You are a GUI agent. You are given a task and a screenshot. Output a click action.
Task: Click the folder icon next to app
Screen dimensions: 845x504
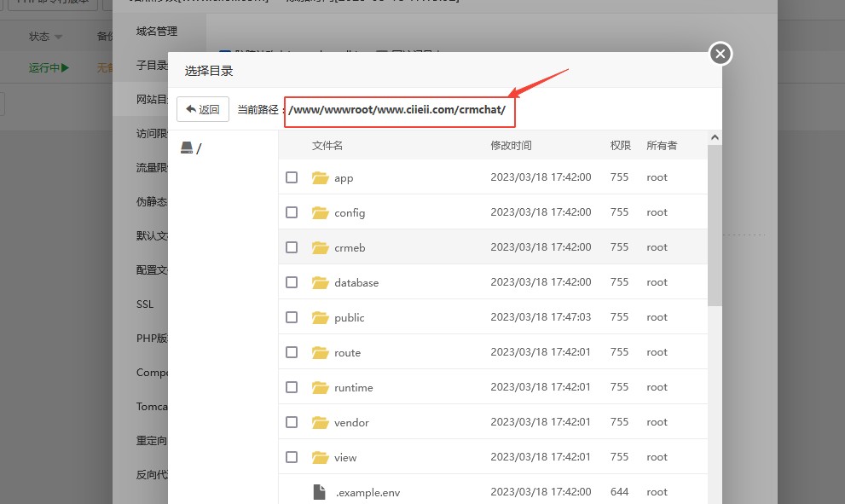(319, 177)
